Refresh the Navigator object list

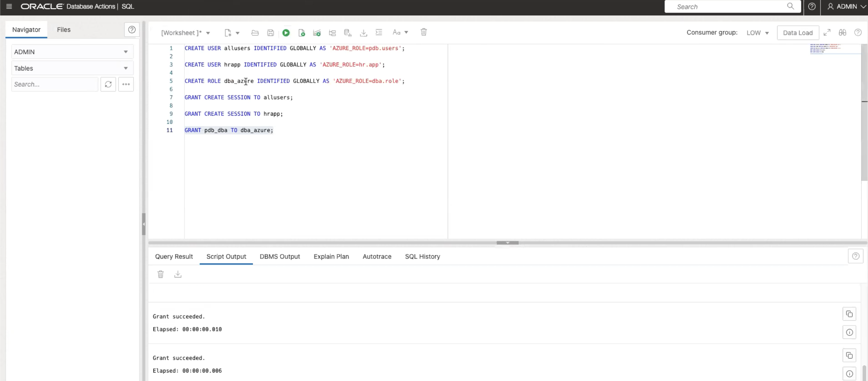tap(108, 84)
